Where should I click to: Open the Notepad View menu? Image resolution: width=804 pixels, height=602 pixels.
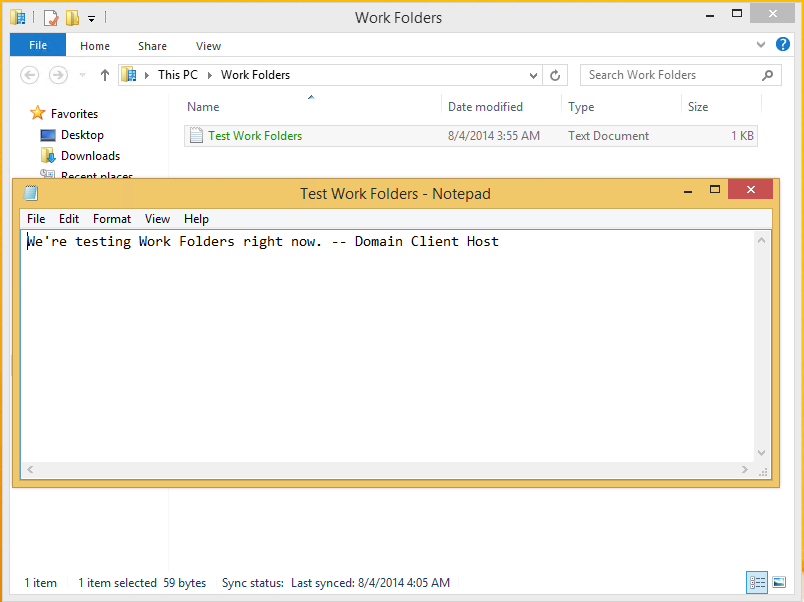pos(157,219)
